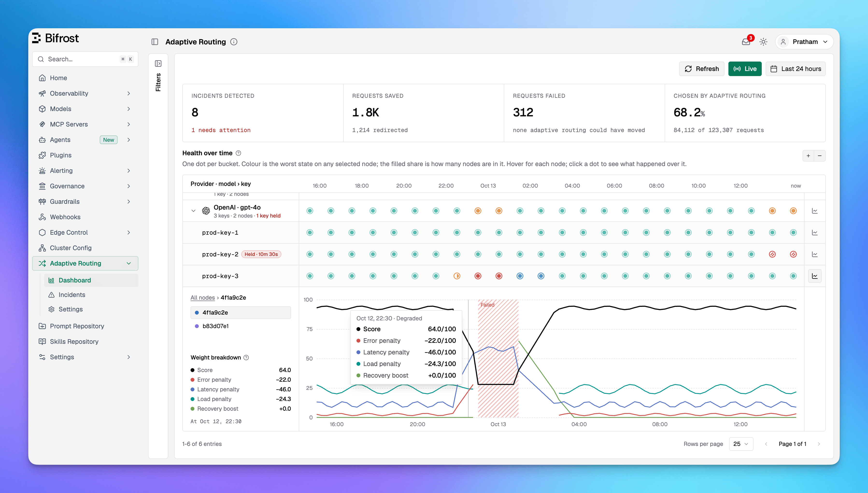Expand the bottom Settings menu
This screenshot has height=493, width=868.
pyautogui.click(x=85, y=357)
